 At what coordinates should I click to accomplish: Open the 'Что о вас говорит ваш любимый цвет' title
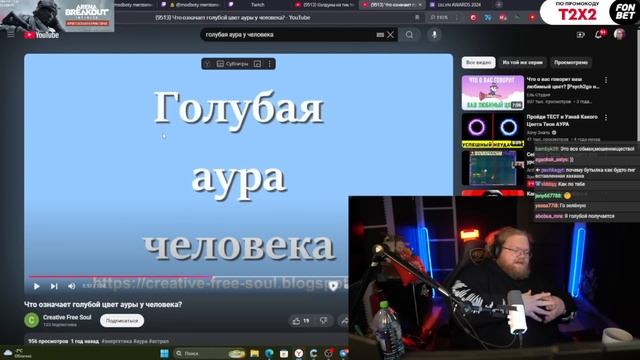point(563,83)
